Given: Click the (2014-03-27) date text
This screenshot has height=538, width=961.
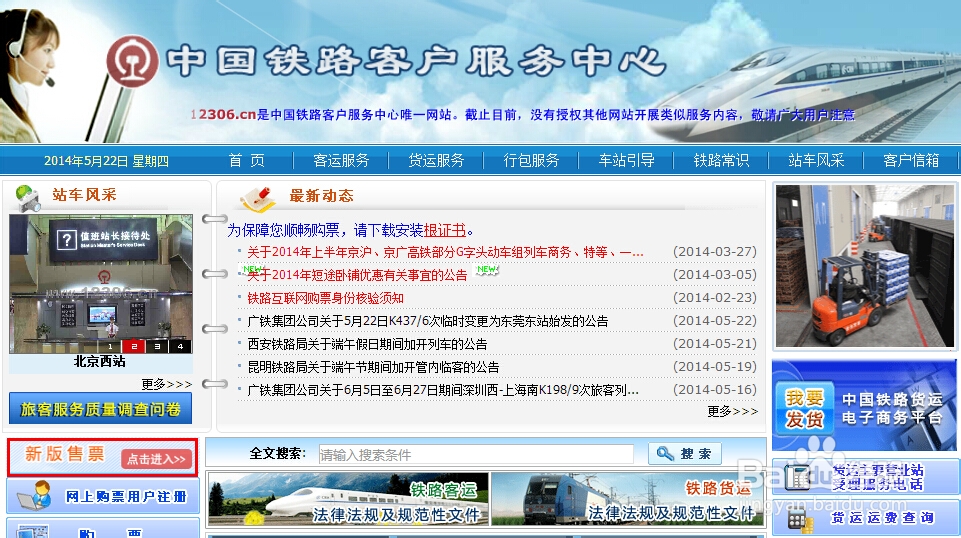Looking at the screenshot, I should click(x=715, y=252).
